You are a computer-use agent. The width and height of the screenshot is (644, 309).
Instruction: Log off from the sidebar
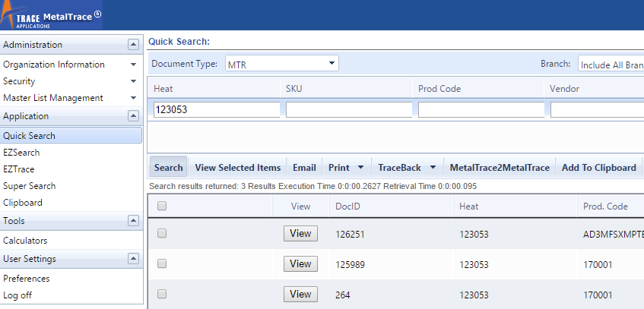(x=17, y=295)
